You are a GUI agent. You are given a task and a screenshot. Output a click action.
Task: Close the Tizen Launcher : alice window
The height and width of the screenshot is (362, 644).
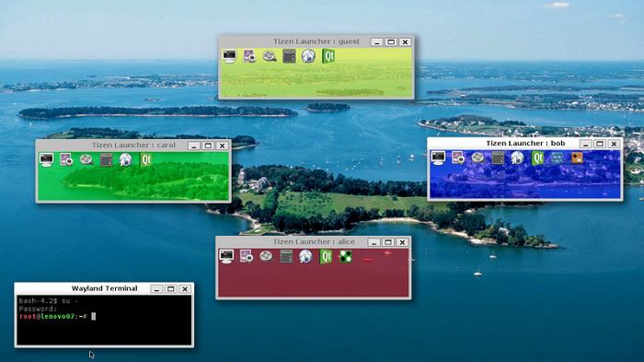(403, 242)
